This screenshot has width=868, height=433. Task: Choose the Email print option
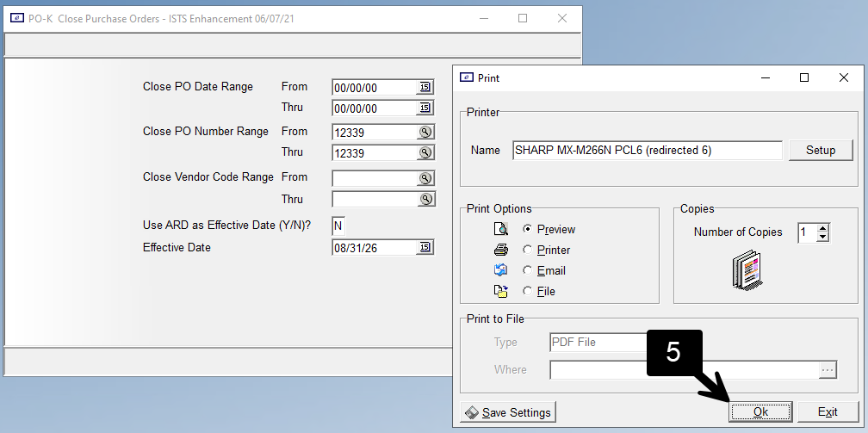[x=528, y=270]
